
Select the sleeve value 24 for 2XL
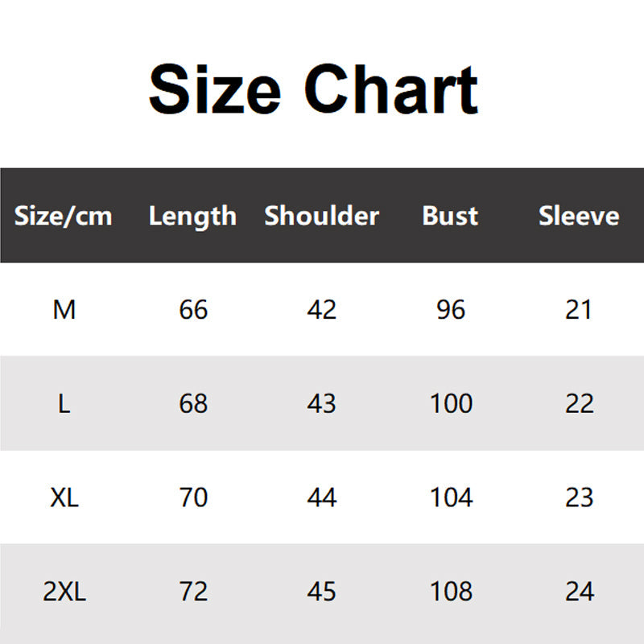[x=580, y=592]
